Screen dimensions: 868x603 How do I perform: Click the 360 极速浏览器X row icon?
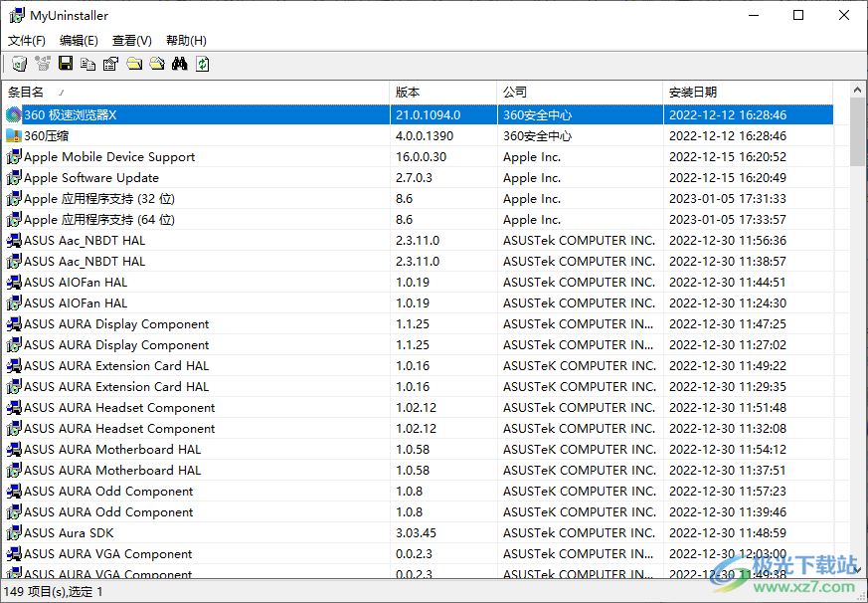[x=14, y=114]
